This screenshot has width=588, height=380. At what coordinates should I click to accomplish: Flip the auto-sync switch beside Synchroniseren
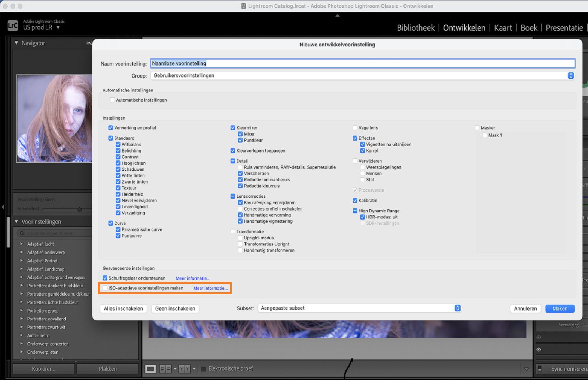click(540, 369)
